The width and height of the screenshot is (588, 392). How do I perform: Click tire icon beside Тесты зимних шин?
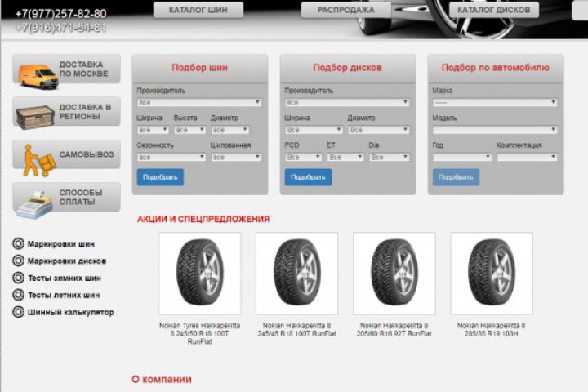18,278
